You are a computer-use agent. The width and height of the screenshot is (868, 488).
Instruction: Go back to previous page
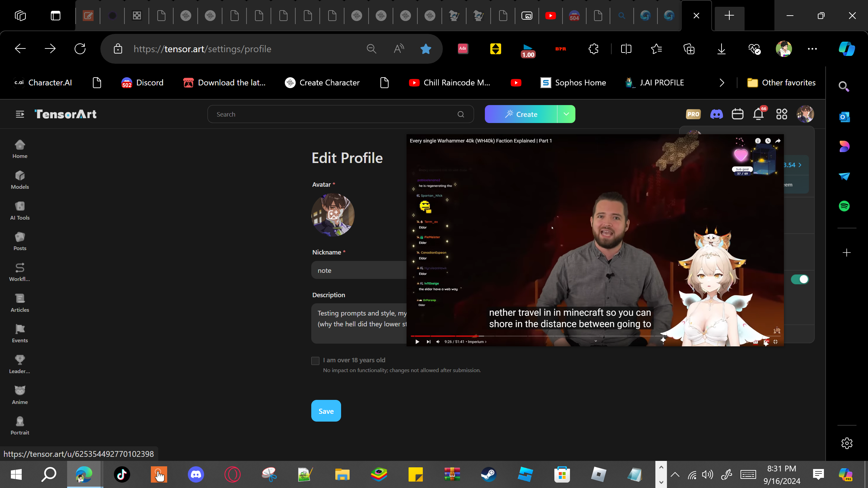tap(20, 49)
